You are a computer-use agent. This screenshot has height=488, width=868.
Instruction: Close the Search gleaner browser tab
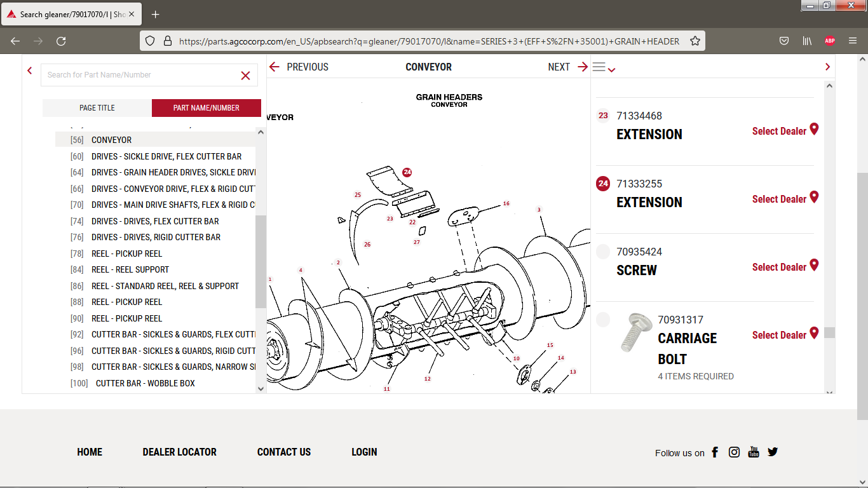(x=132, y=14)
